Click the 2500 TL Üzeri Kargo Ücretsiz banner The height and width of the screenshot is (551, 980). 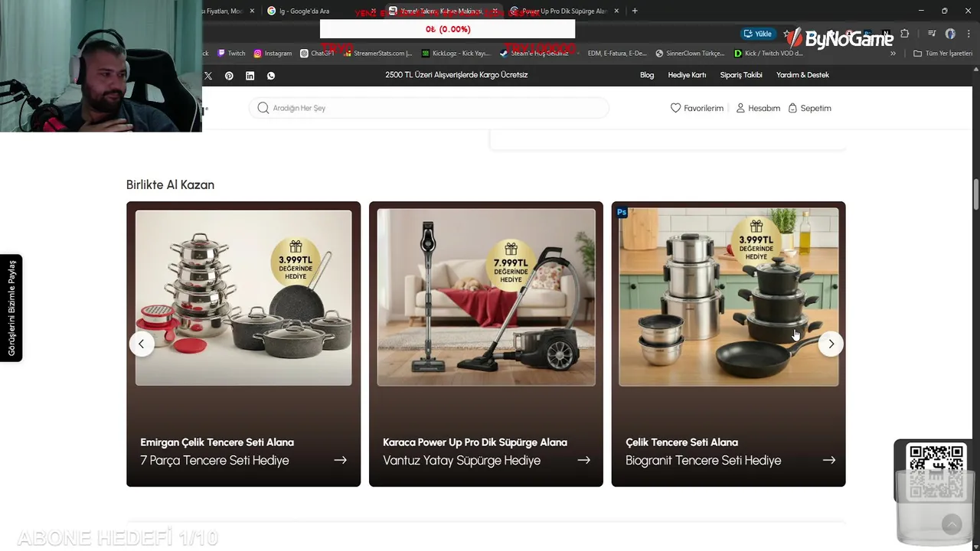[456, 75]
